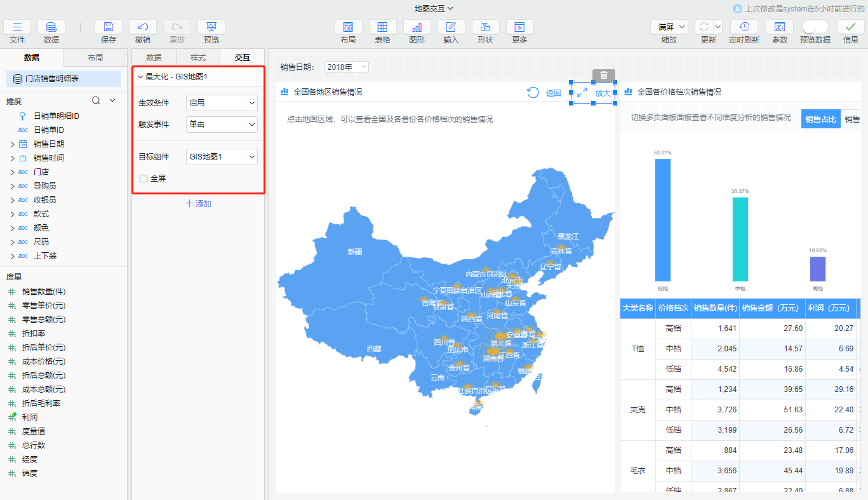Open the 生效条件 dropdown

tap(222, 103)
